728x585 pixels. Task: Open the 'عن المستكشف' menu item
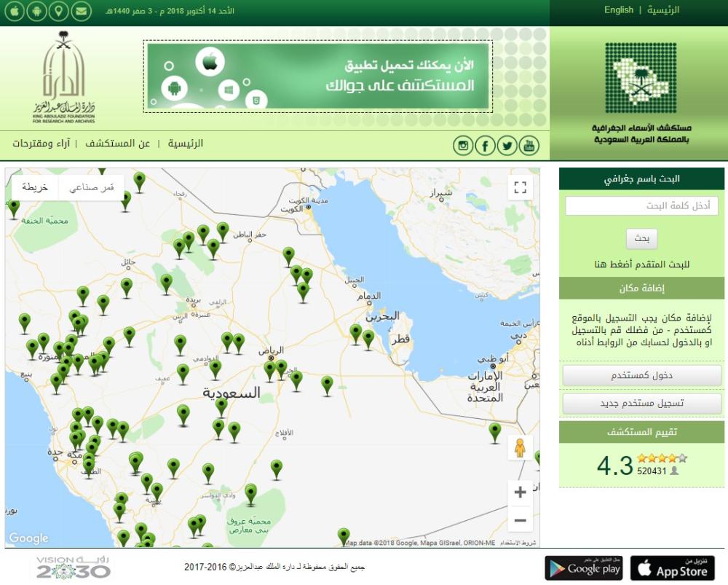point(118,144)
